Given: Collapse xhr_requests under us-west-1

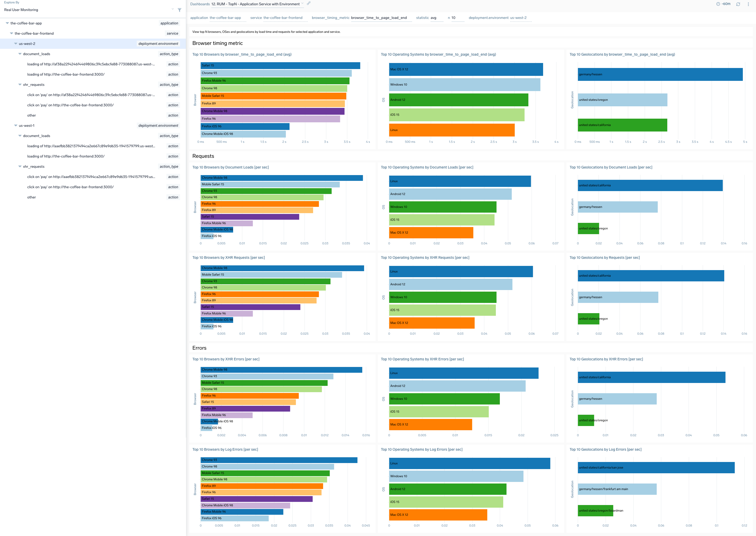Looking at the screenshot, I should click(x=20, y=166).
